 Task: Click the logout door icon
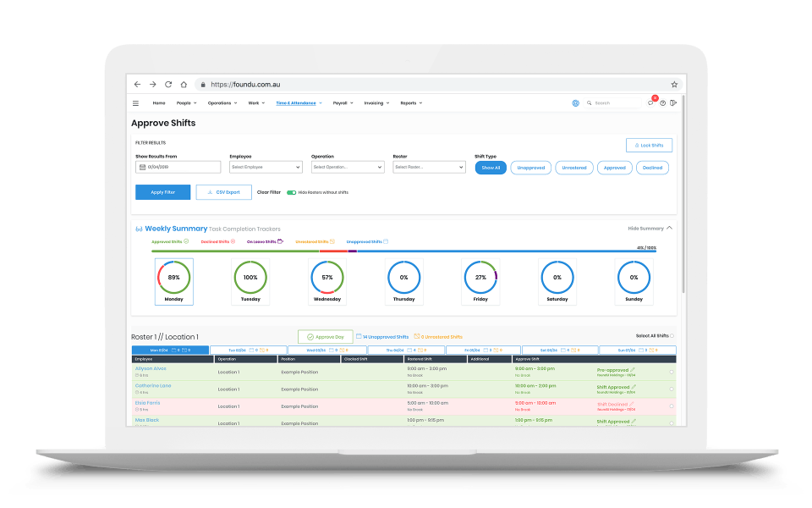673,103
